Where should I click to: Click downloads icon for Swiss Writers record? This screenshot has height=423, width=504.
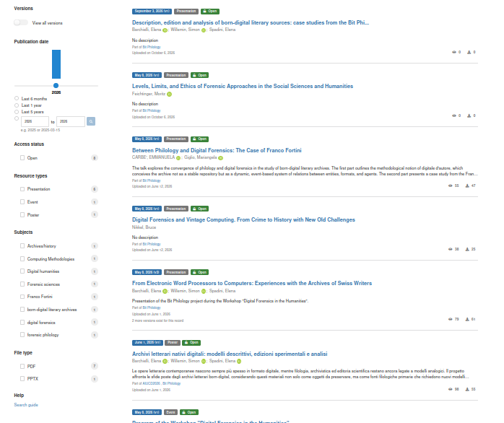467,319
